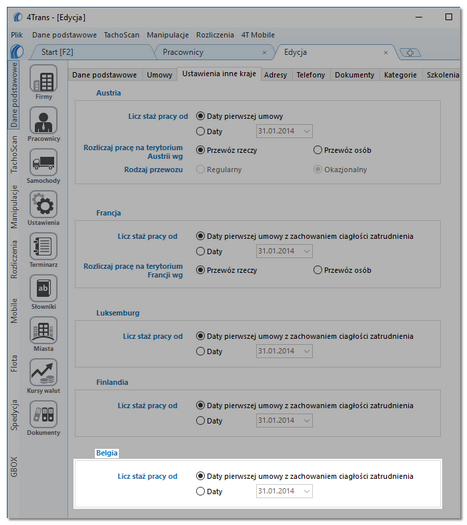This screenshot has height=525, width=467.
Task: Expand the Austria date dropdown
Action: 307,131
